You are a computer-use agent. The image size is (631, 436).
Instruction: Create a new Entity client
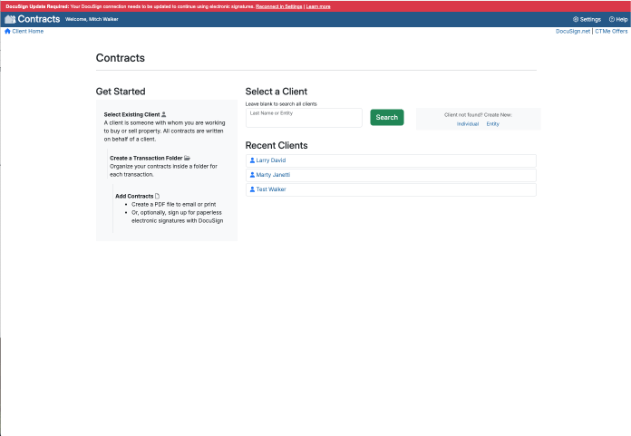click(x=493, y=123)
